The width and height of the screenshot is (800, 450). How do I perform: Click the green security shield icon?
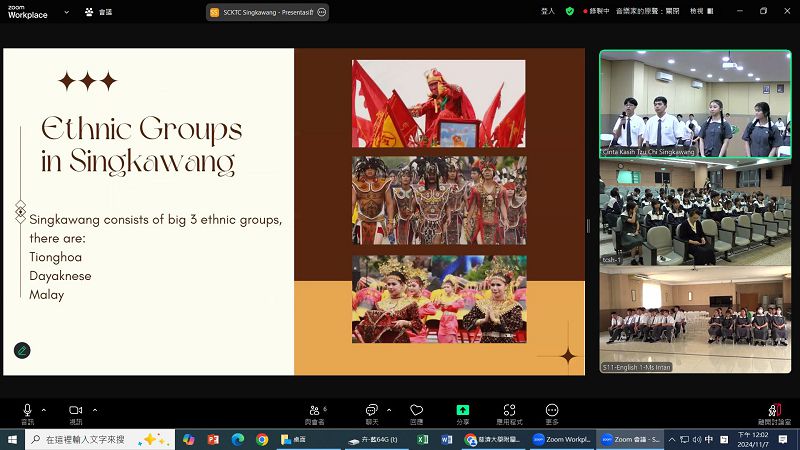(570, 11)
